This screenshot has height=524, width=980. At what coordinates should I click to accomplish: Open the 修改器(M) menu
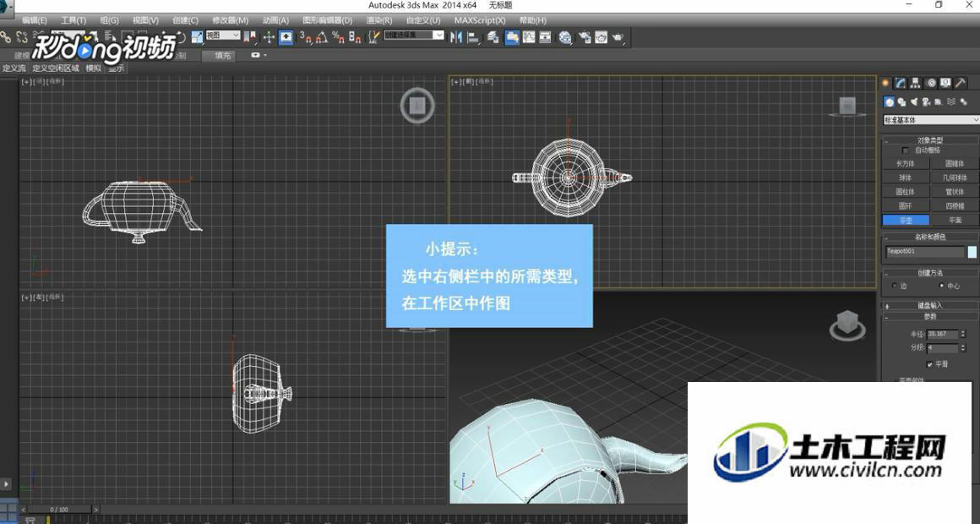230,20
